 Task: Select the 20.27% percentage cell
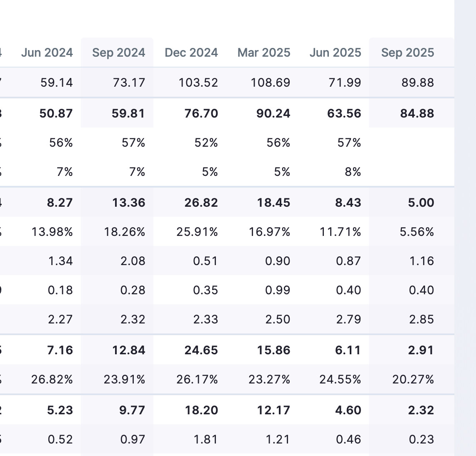[x=413, y=379]
